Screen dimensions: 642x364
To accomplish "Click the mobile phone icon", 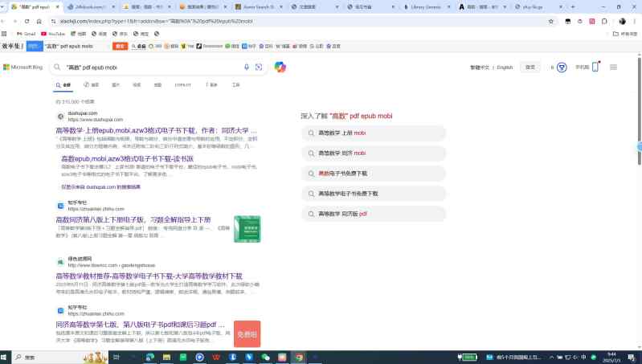I will point(595,67).
